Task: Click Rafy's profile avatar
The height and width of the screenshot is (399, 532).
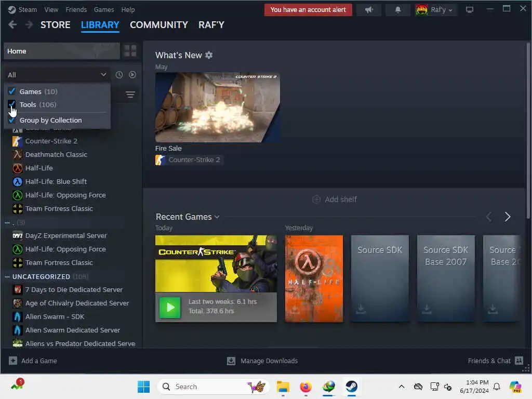Action: pos(422,10)
